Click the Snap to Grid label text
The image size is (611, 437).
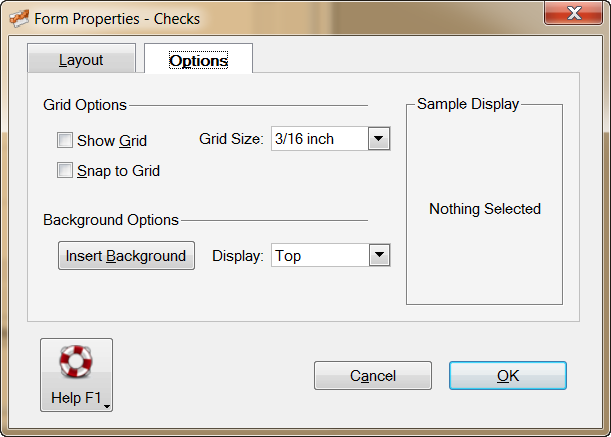point(118,170)
